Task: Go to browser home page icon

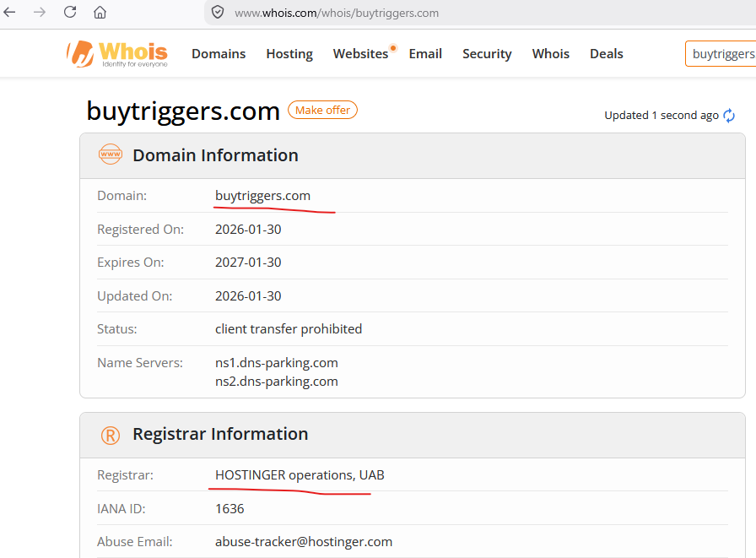Action: pos(100,12)
